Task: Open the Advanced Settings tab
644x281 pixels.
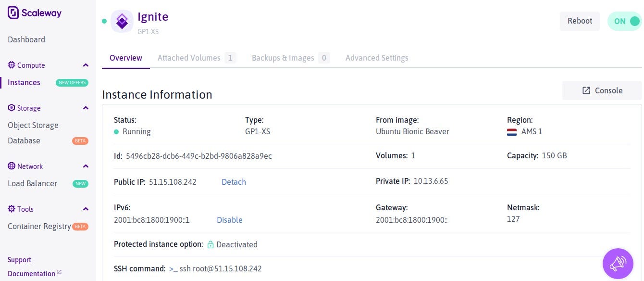Action: (x=377, y=58)
